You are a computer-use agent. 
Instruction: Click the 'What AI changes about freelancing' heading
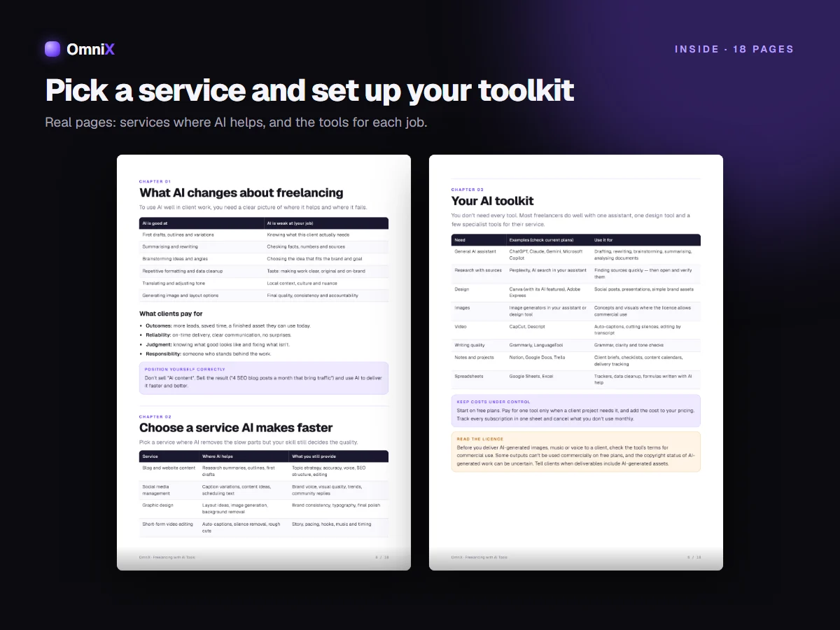point(241,192)
